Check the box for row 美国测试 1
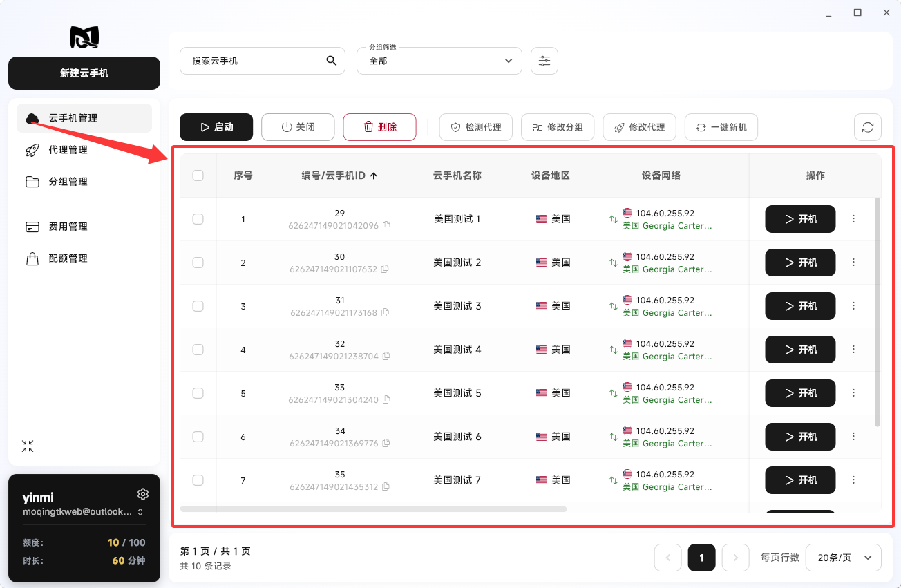The image size is (901, 588). [x=198, y=219]
